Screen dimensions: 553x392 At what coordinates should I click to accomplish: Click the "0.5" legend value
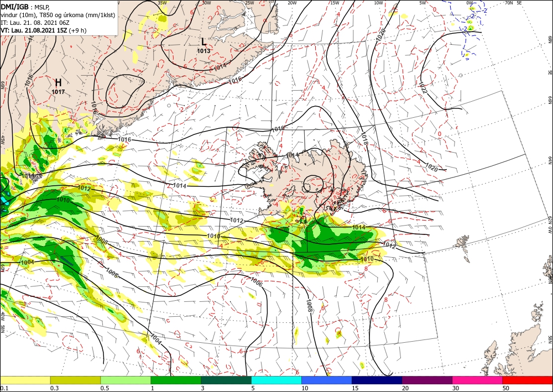104,388
